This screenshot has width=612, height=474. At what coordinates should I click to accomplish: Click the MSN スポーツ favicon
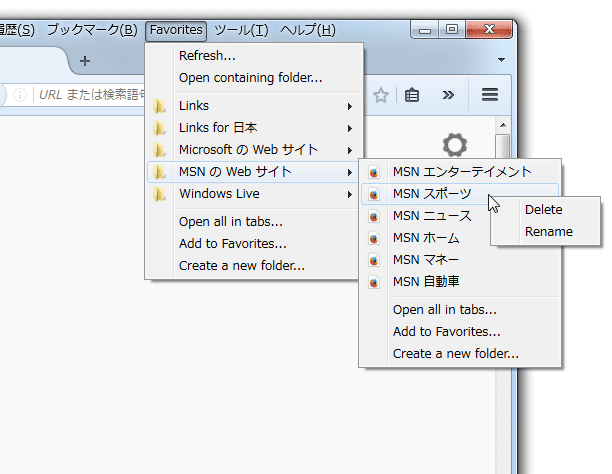coord(374,194)
